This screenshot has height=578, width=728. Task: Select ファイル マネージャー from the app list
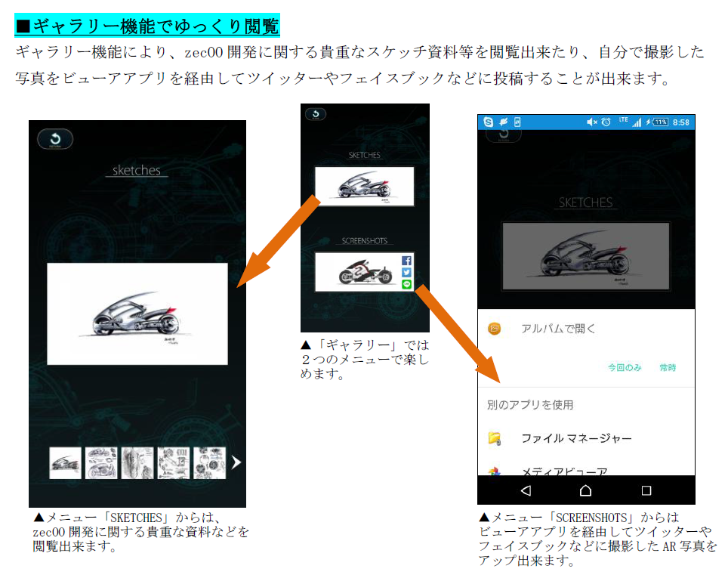tap(576, 438)
